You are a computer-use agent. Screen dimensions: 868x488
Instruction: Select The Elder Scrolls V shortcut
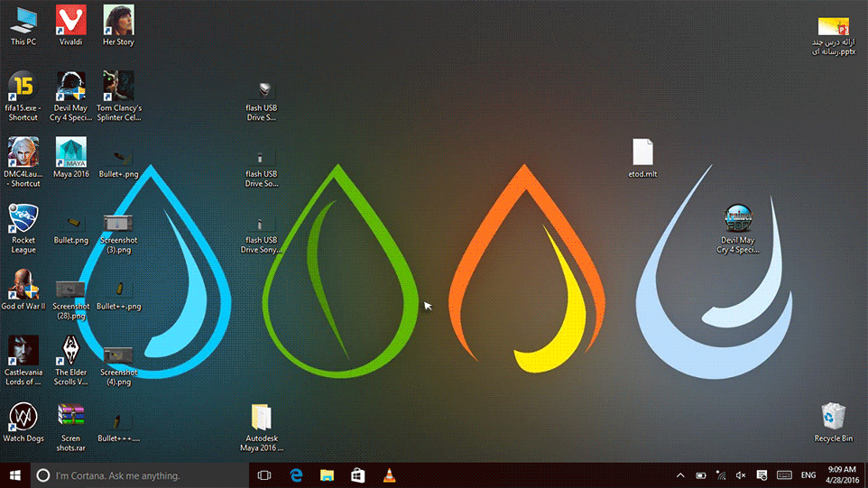point(71,360)
